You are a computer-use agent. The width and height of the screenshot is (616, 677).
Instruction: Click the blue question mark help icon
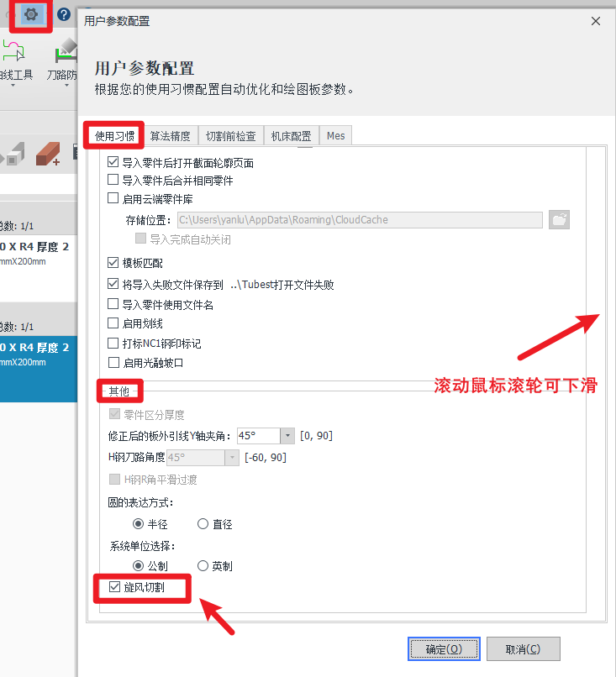(x=64, y=14)
